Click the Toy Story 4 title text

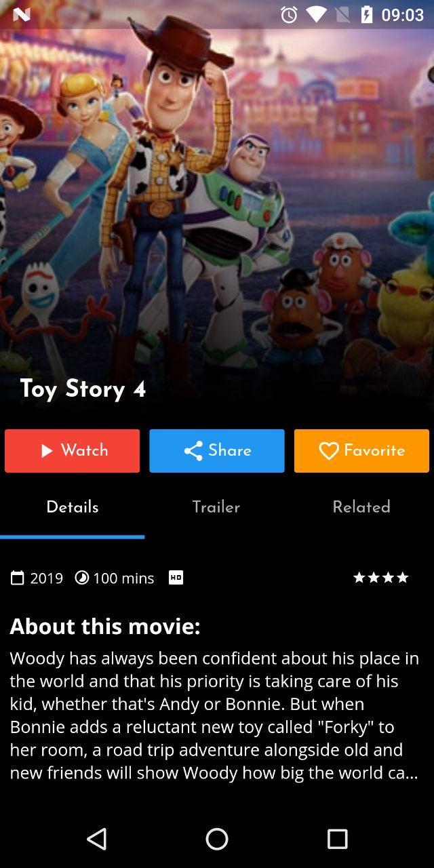tap(83, 389)
